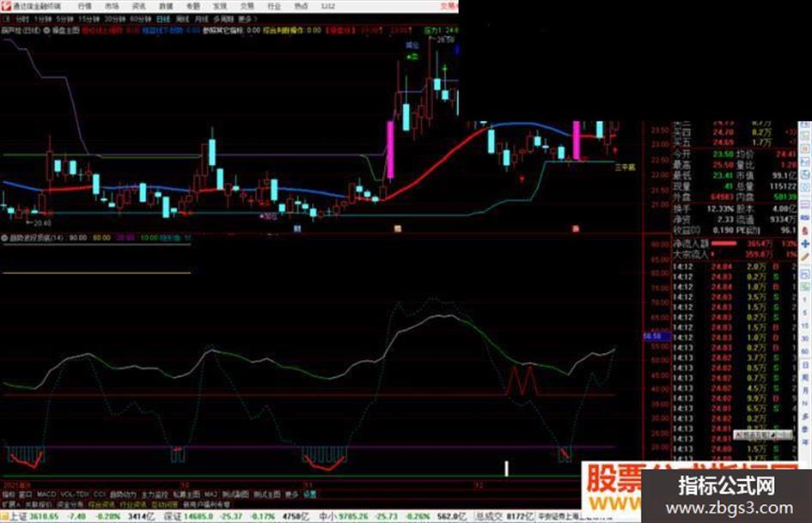Screen dimensions: 812x523
Task: Expand the 扩展 panel toggle
Action: tap(9, 504)
